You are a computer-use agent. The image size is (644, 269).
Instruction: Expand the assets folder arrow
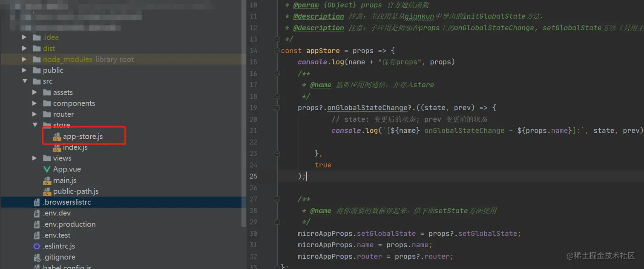pyautogui.click(x=34, y=92)
